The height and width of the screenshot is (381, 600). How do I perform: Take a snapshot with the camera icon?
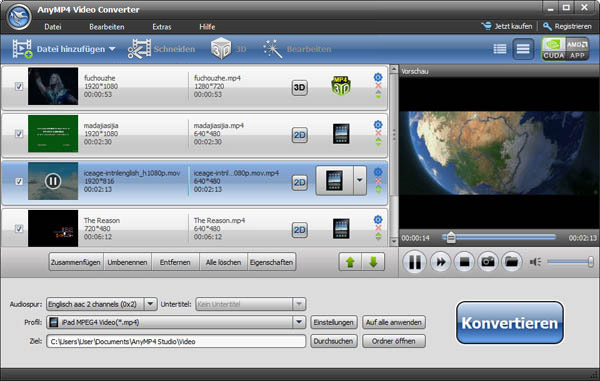[x=488, y=262]
